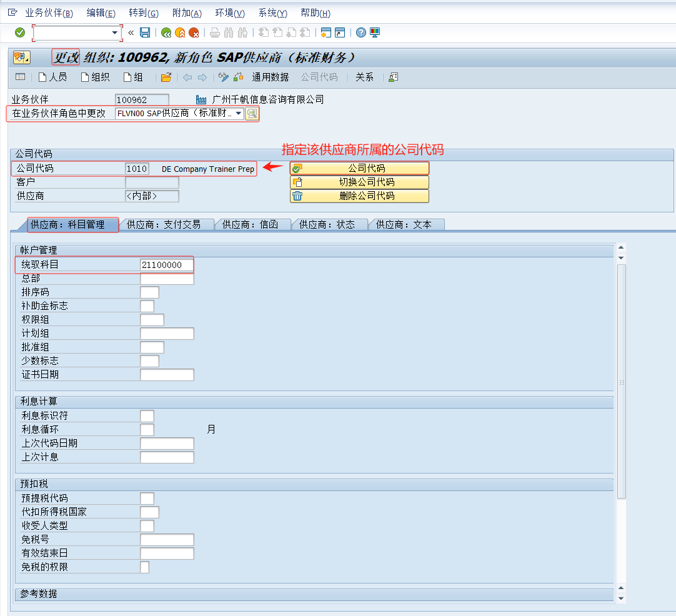
Task: Click the Print icon
Action: coord(215,32)
